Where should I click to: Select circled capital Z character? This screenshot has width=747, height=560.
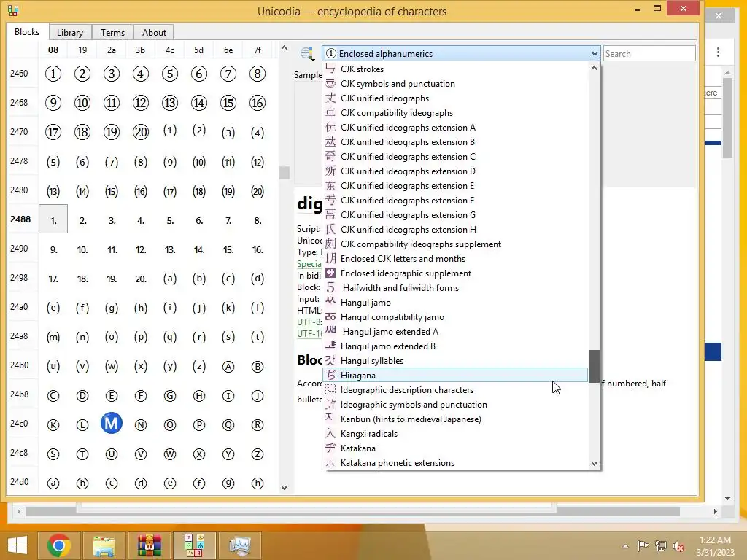(x=258, y=455)
